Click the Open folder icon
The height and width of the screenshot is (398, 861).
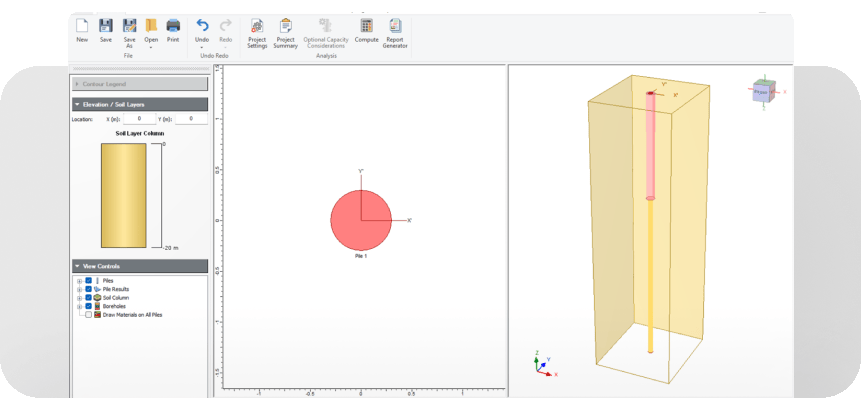click(x=151, y=26)
